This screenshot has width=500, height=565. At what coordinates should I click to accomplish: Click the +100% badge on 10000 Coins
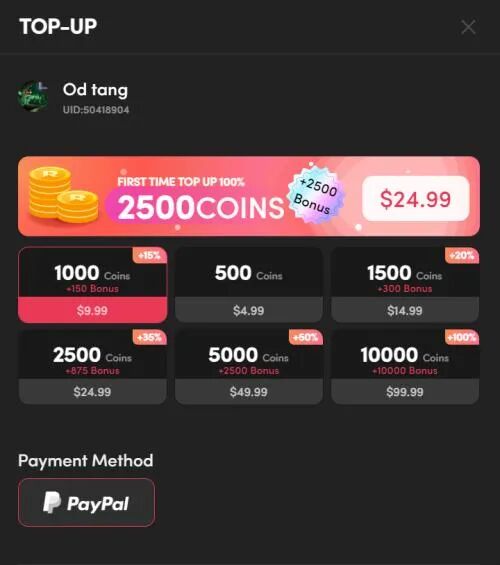click(462, 337)
